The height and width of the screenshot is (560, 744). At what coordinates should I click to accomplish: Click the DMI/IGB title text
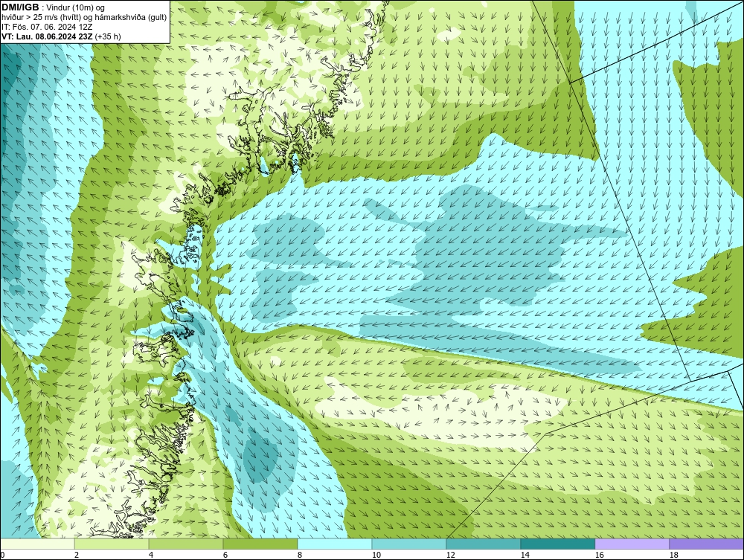point(20,7)
